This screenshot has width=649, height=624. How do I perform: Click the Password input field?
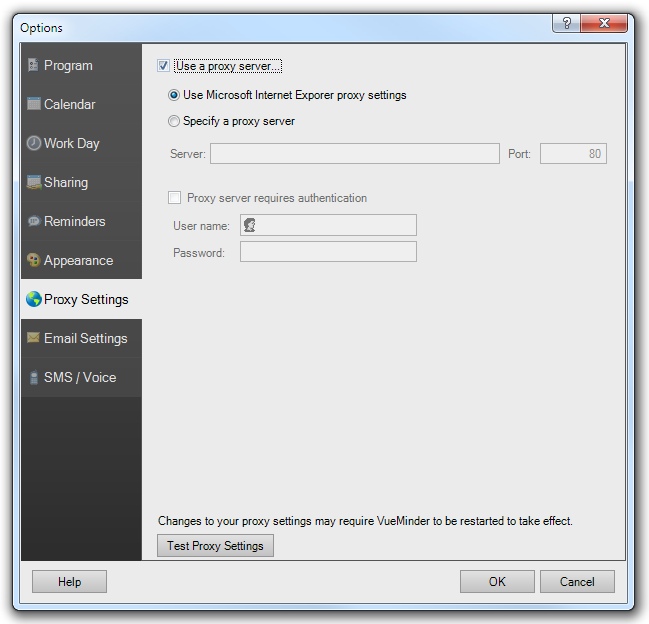pyautogui.click(x=328, y=252)
